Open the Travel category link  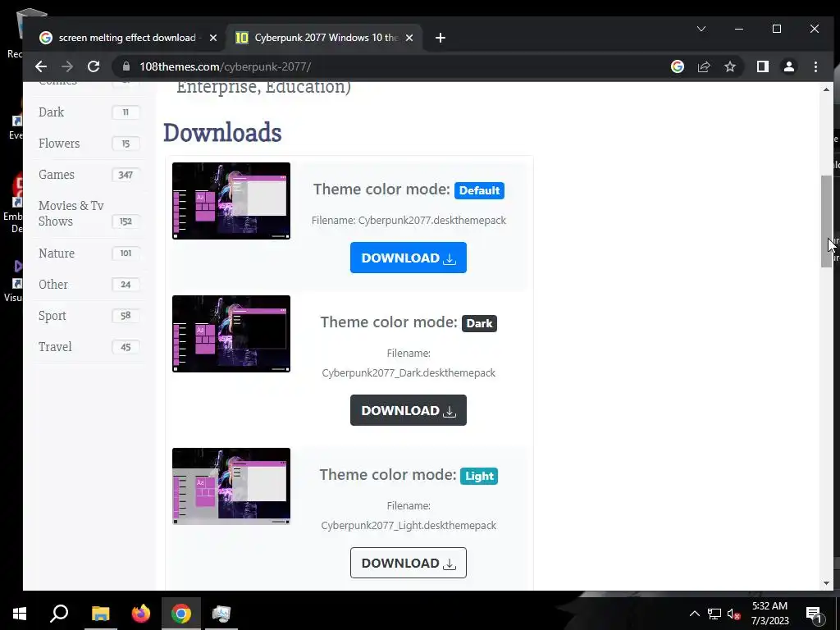click(55, 347)
